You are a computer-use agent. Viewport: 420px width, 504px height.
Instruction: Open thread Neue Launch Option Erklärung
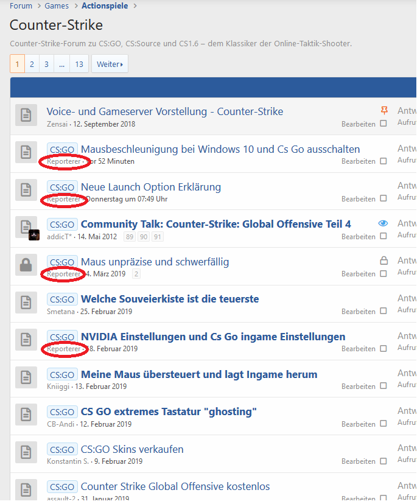tap(151, 187)
